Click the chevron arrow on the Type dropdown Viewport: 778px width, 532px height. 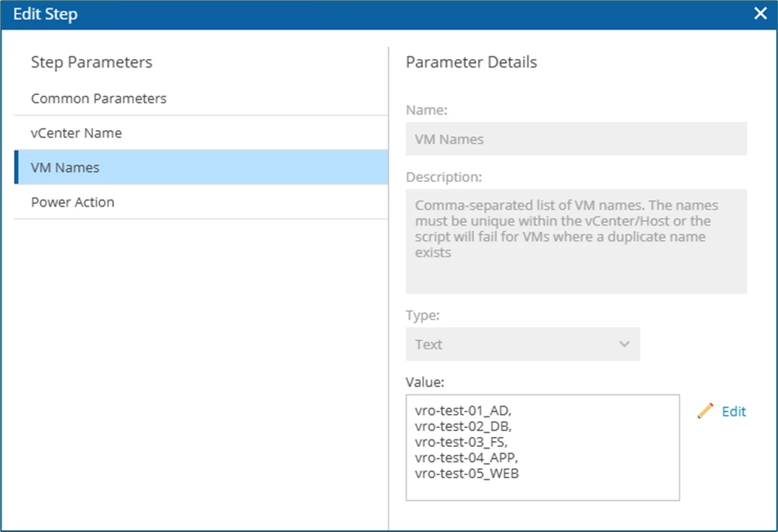pyautogui.click(x=625, y=344)
